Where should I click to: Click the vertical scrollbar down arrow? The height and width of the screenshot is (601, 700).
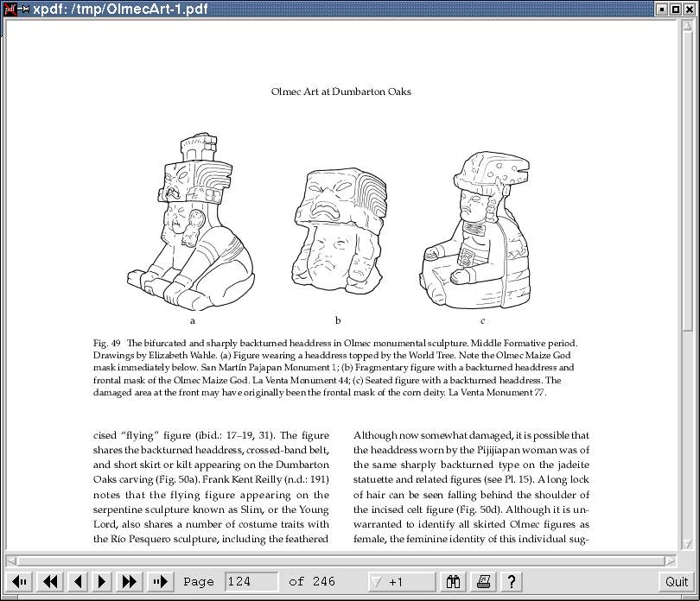(688, 543)
